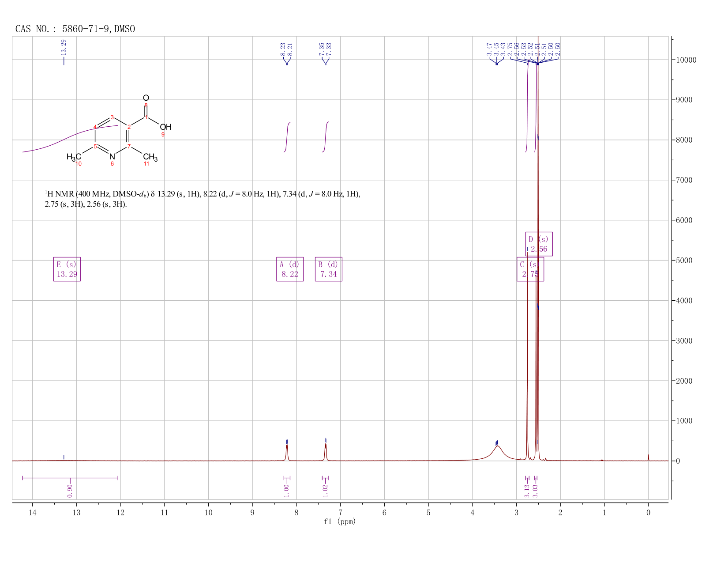
Task: Click the nitrogen atom N labeled 6
Action: [112, 156]
